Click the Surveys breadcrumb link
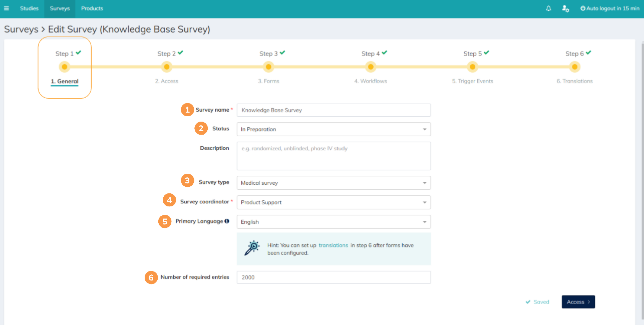644x325 pixels. tap(21, 30)
